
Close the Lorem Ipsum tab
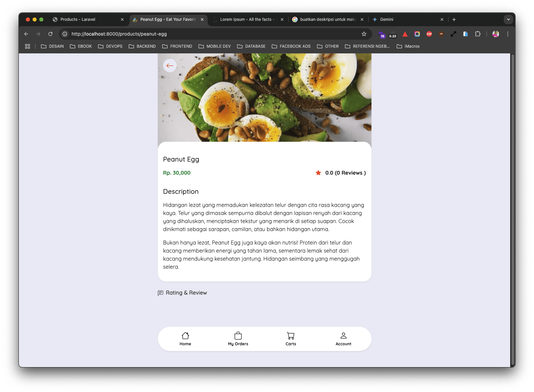pyautogui.click(x=282, y=19)
